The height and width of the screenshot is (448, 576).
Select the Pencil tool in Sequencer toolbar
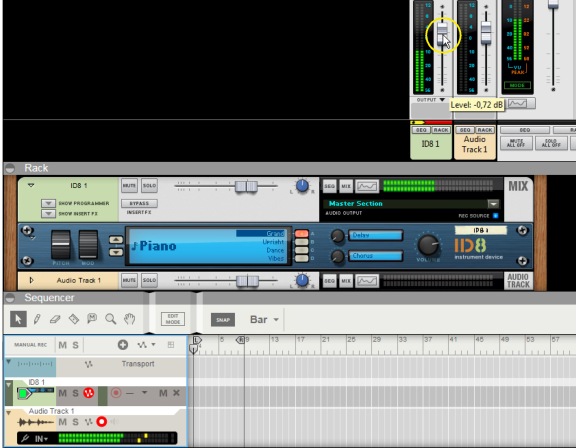pyautogui.click(x=37, y=319)
